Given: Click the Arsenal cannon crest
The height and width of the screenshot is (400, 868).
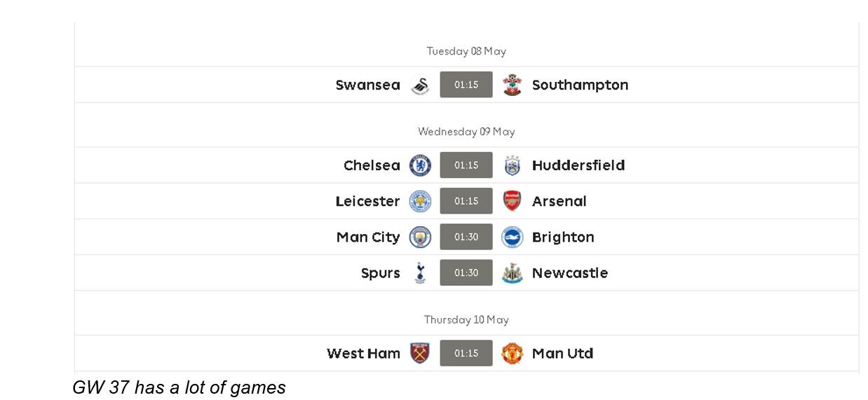Looking at the screenshot, I should coord(512,201).
